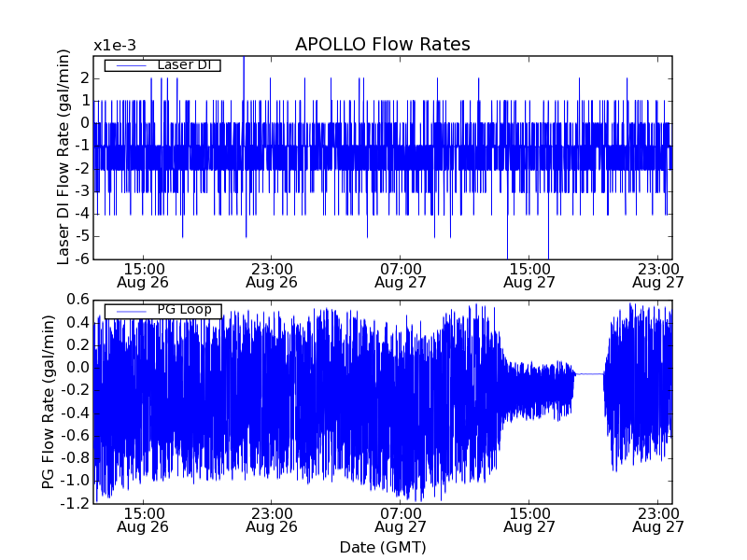Select the "Laser DI" legend label
This screenshot has height=560, width=747.
[182, 64]
